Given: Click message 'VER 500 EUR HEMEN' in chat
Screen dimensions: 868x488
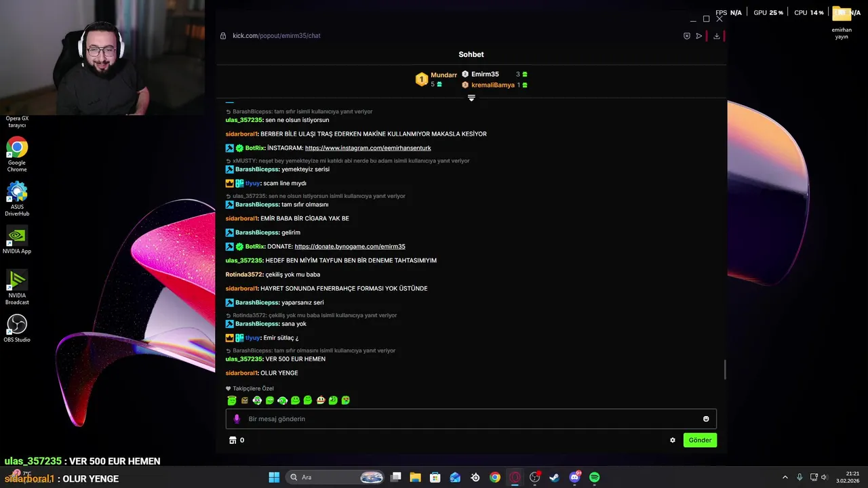Looking at the screenshot, I should [x=296, y=359].
